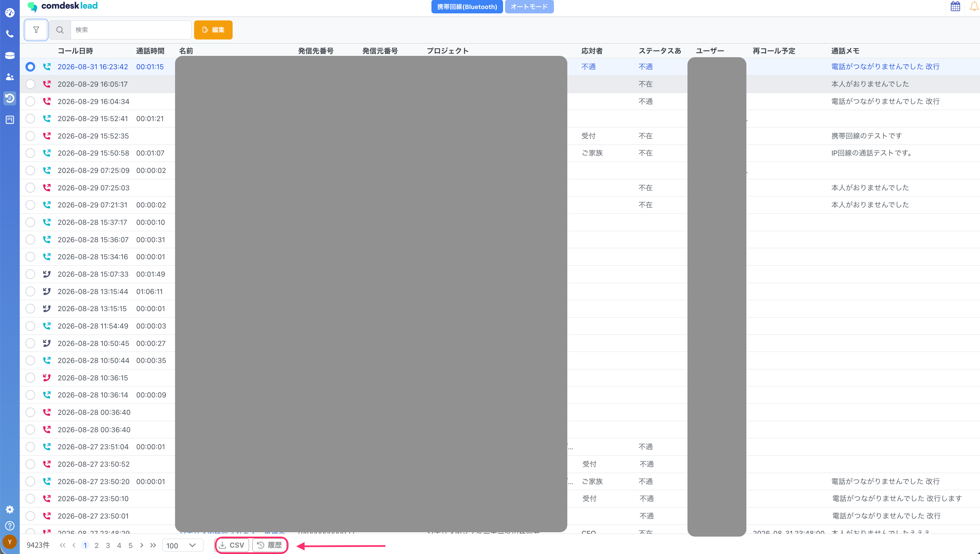Go to page 3
Image resolution: width=980 pixels, height=554 pixels.
click(108, 545)
